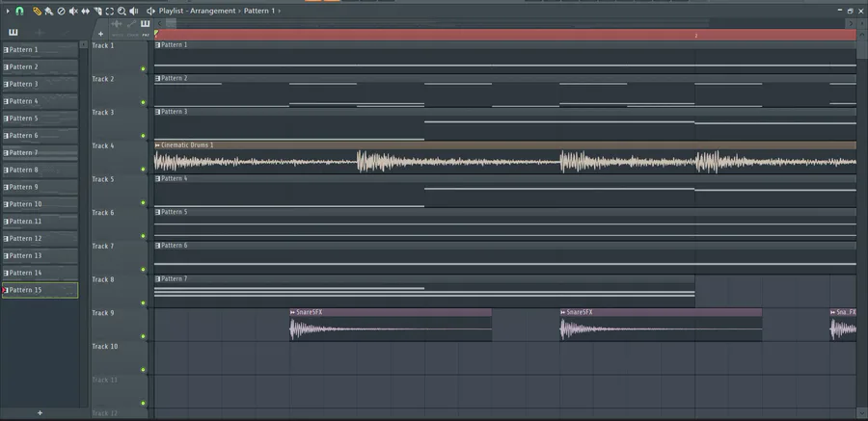Viewport: 868px width, 421px height.
Task: Click piano icon above pattern list
Action: coord(14,32)
